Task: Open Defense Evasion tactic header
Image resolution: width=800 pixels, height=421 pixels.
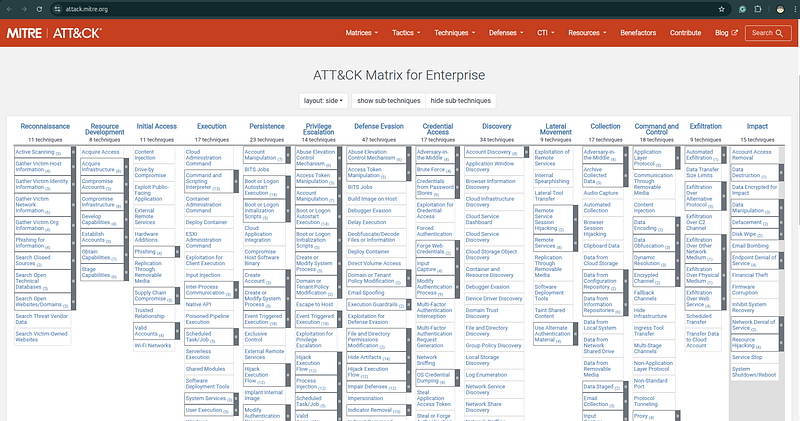Action: (379, 126)
